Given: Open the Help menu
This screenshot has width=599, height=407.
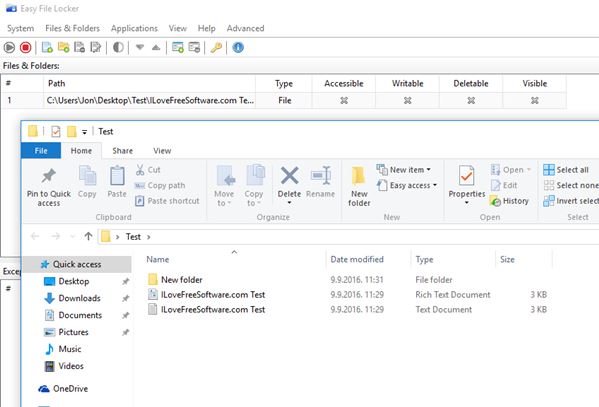Looking at the screenshot, I should pyautogui.click(x=207, y=28).
